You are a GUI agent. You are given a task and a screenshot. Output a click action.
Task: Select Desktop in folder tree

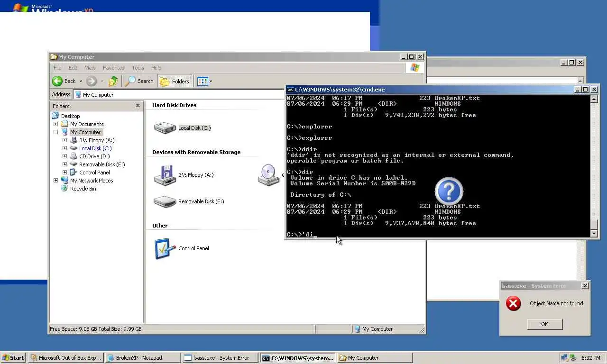pos(70,116)
